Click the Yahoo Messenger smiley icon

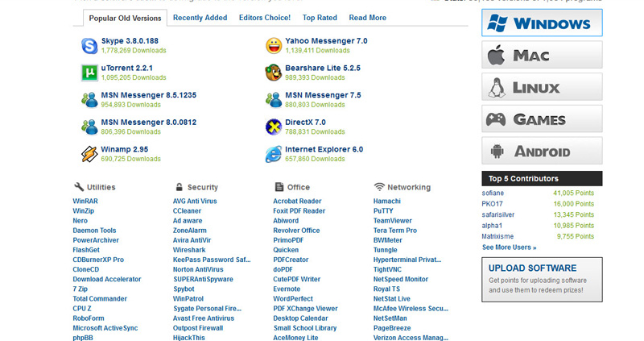pyautogui.click(x=274, y=46)
